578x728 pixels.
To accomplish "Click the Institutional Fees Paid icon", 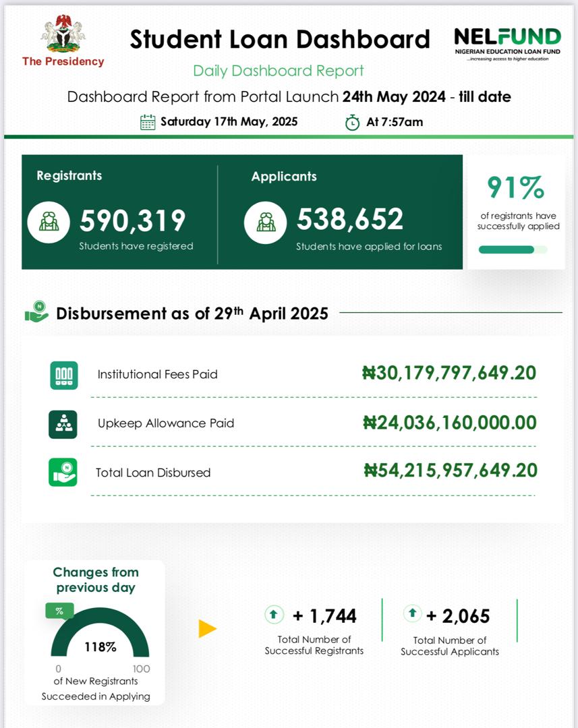I will point(63,375).
